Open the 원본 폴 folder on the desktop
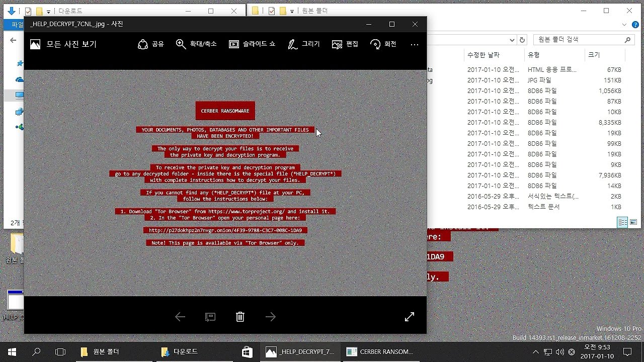 [16, 248]
